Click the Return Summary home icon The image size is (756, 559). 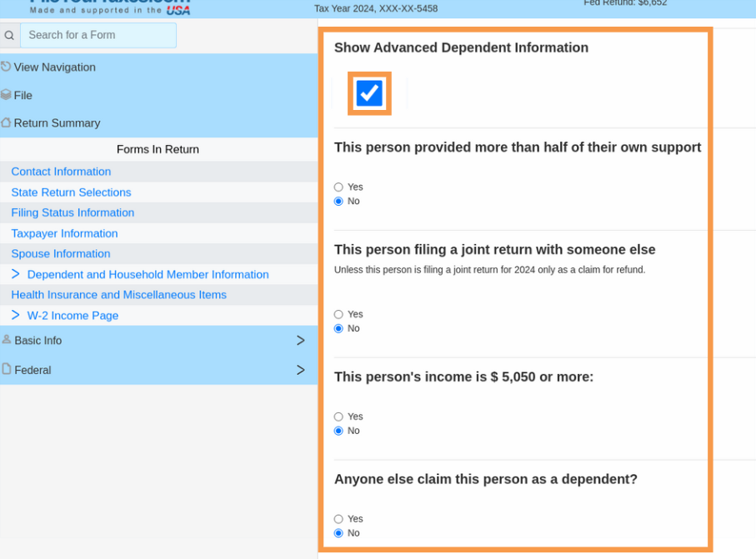6,122
